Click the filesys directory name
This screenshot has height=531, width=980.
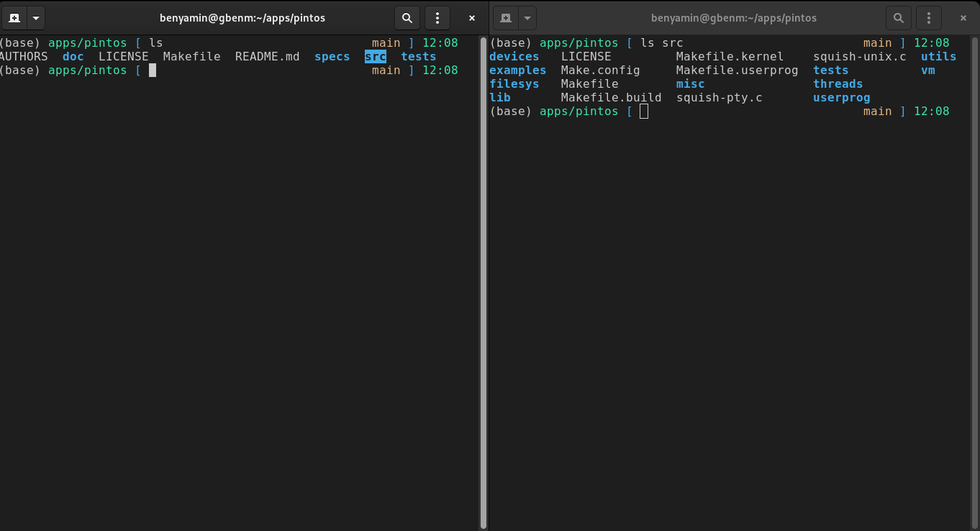(514, 83)
